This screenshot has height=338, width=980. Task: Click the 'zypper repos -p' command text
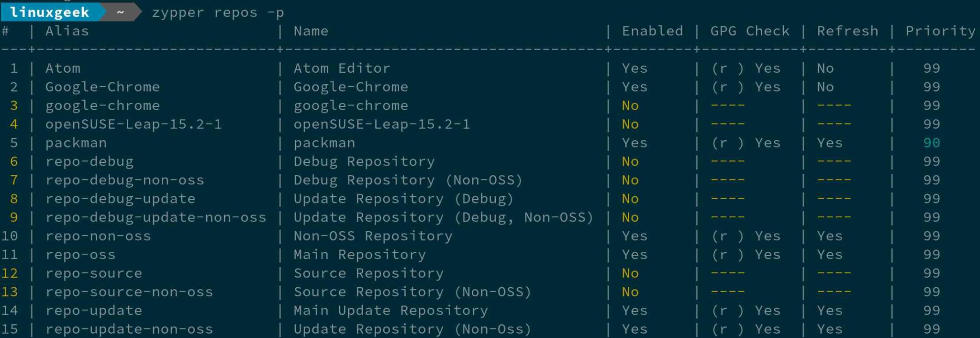(218, 12)
